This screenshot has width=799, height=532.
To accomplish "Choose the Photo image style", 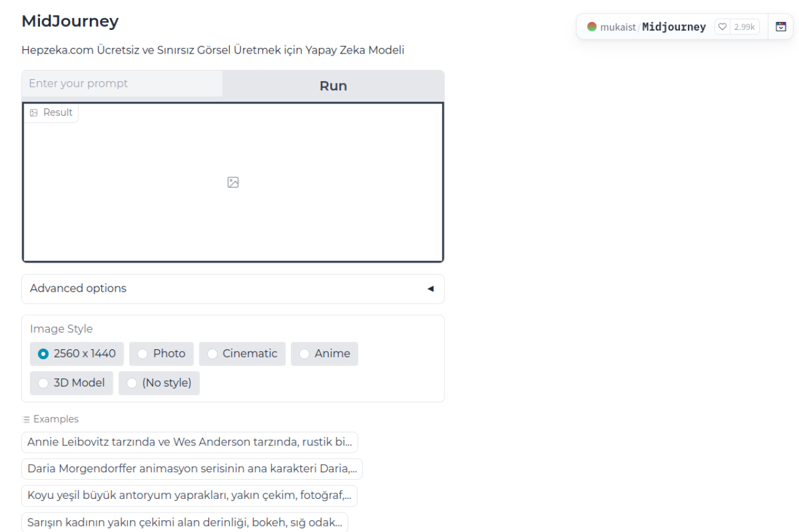I will point(162,354).
